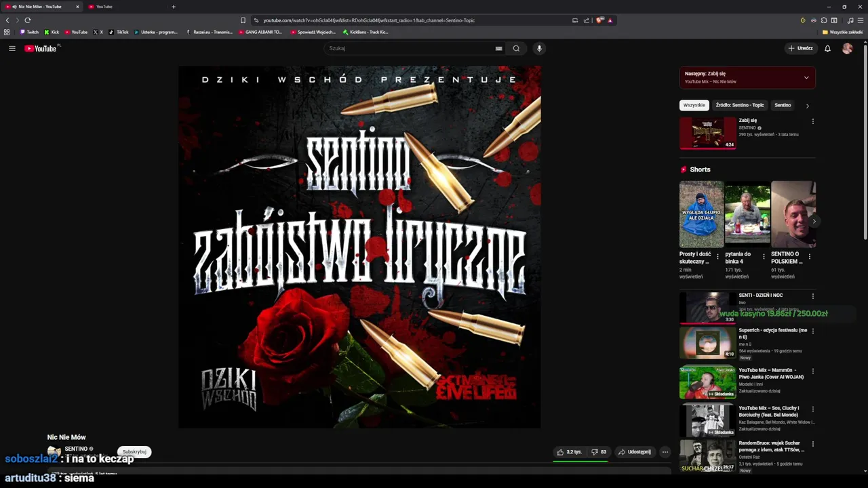Image resolution: width=868 pixels, height=488 pixels.
Task: Click the Brave Rewards triangle icon
Action: pos(610,20)
